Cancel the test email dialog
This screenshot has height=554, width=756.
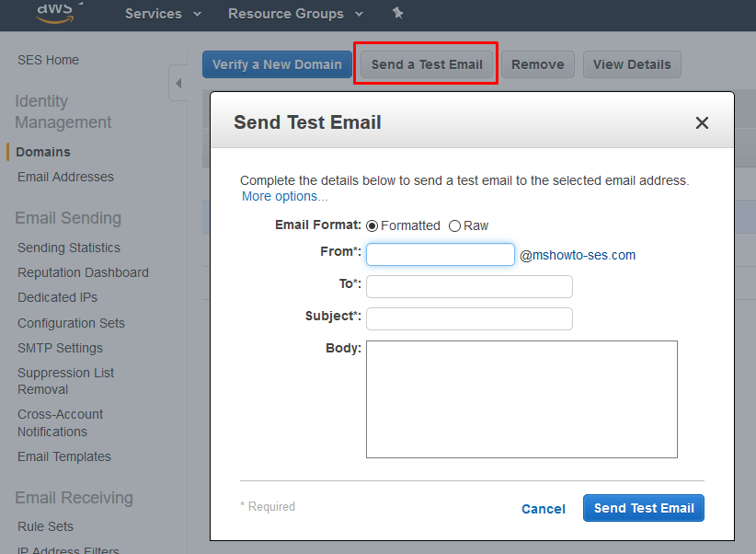pyautogui.click(x=544, y=509)
